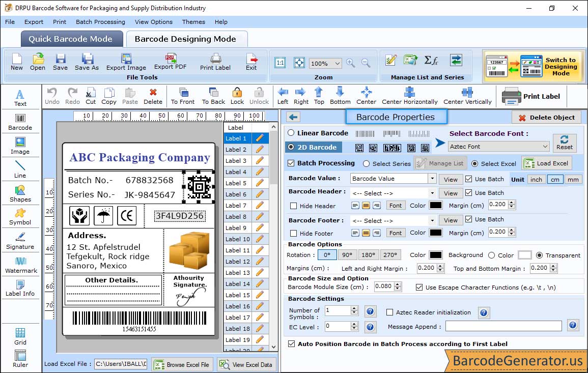The image size is (588, 373).
Task: Click the Export PDF icon
Action: pos(170,62)
